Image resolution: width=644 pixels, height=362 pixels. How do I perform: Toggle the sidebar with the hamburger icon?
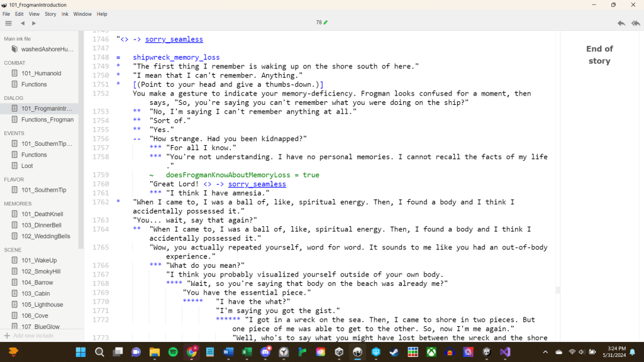pyautogui.click(x=9, y=23)
